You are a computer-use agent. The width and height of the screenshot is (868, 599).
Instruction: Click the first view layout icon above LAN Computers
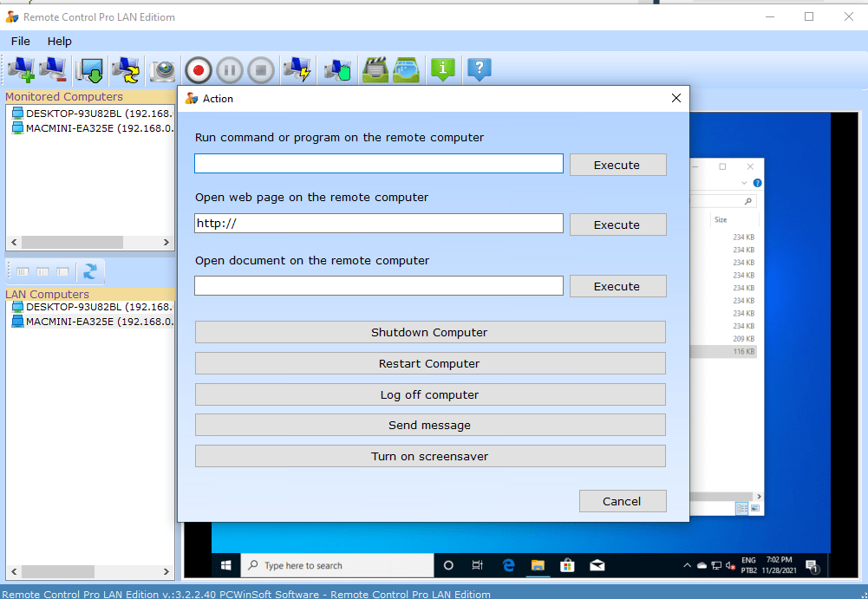point(23,271)
